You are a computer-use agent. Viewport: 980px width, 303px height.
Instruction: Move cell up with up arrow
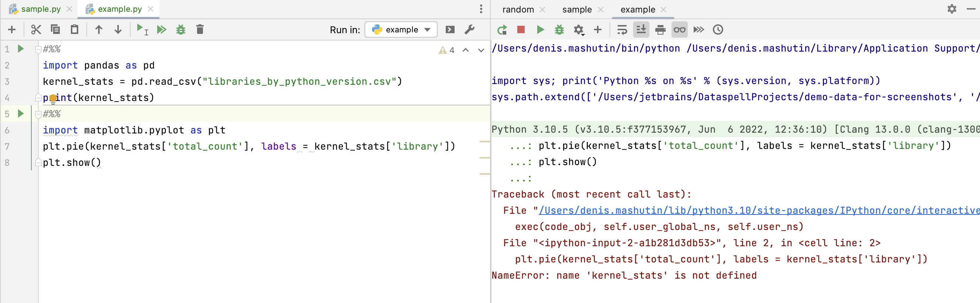coord(99,29)
